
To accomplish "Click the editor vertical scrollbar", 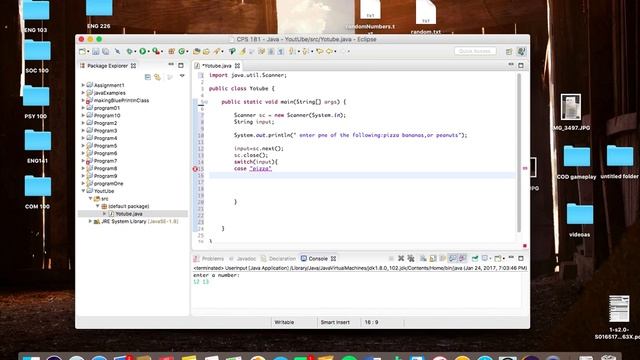I will coord(519,152).
